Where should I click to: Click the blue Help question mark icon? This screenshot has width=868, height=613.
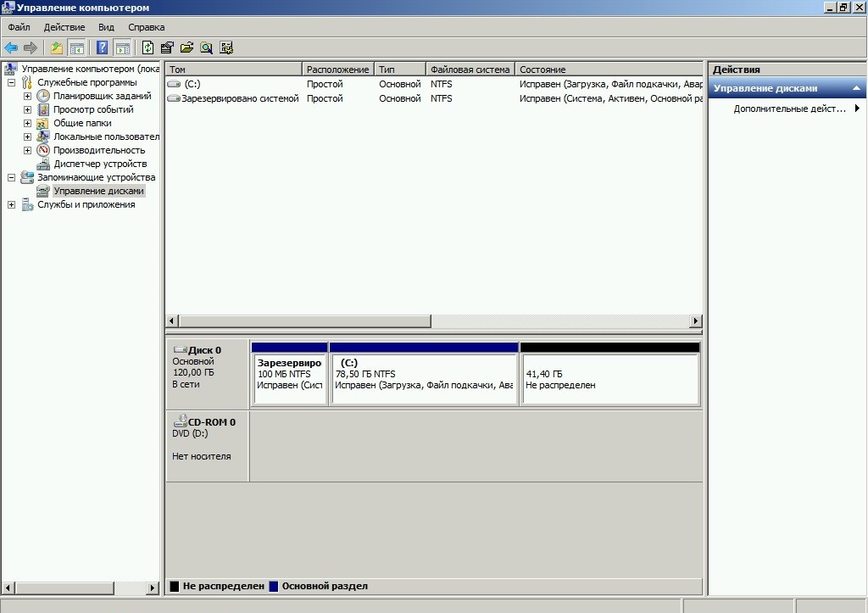pos(103,47)
